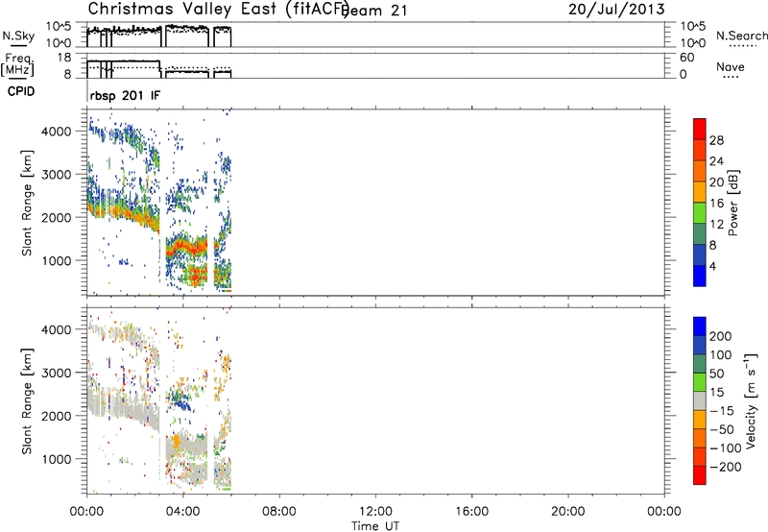Click the 'Beam 21' label
The image size is (768, 532).
click(374, 11)
